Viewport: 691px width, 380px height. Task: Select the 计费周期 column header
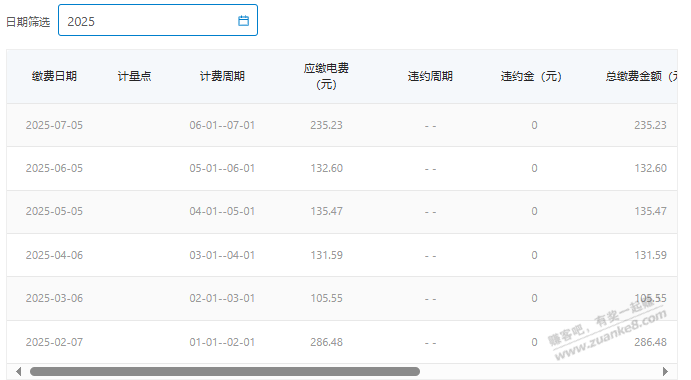coord(222,76)
